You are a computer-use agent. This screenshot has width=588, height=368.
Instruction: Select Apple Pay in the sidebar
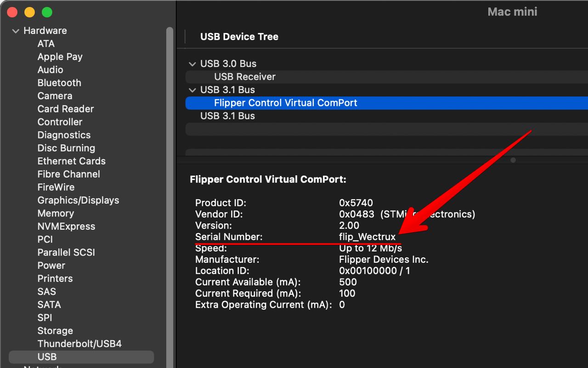click(x=60, y=57)
